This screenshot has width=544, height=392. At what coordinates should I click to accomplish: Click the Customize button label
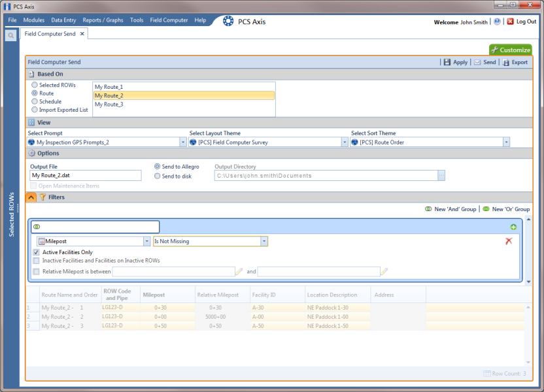(515, 50)
